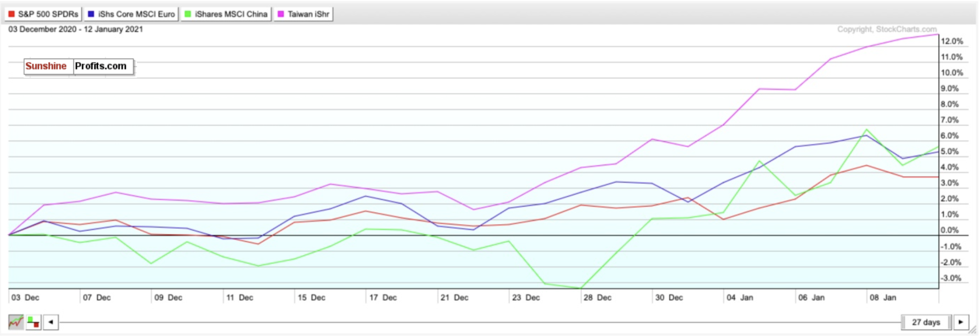Toggle the iShs Core MSCI Euro legend button
980x336 pixels.
[x=131, y=14]
